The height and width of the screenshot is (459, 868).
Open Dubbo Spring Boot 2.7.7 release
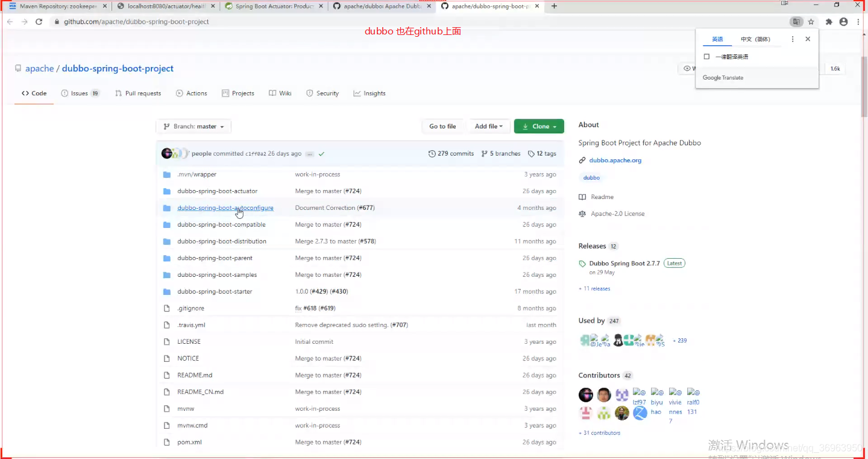pos(624,264)
